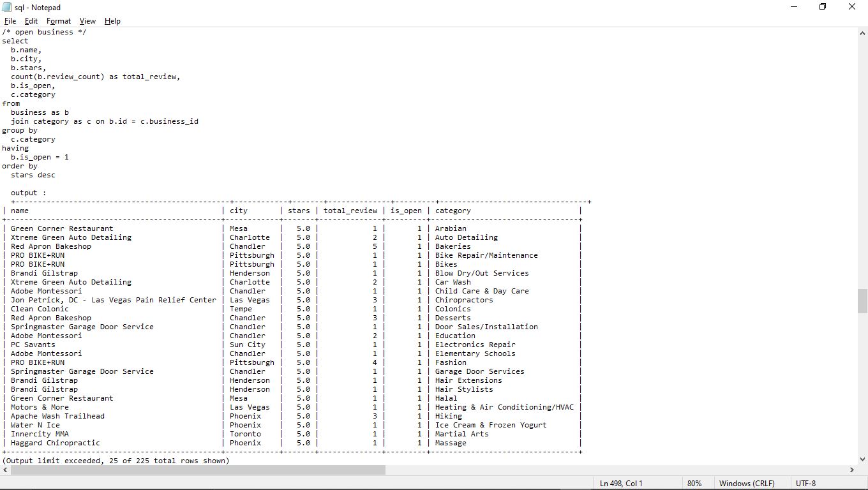Image resolution: width=868 pixels, height=490 pixels.
Task: Click the vertical scrollbar down arrow
Action: (x=862, y=459)
